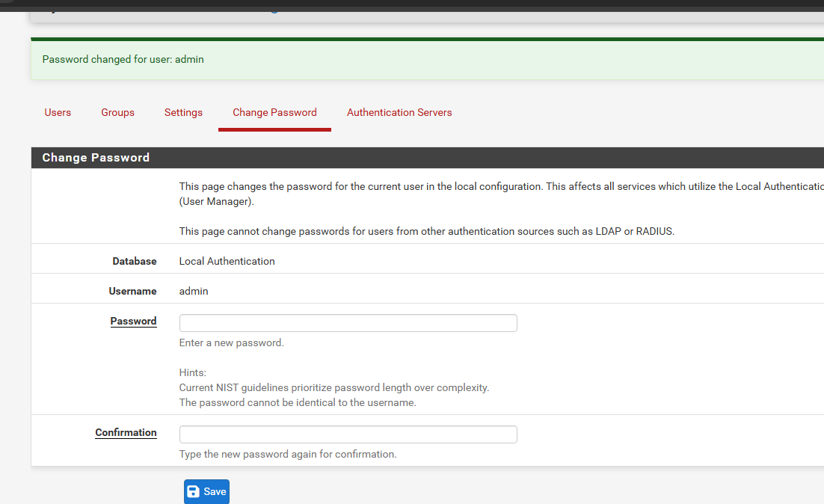
Task: Click the Database row label
Action: pyautogui.click(x=135, y=261)
